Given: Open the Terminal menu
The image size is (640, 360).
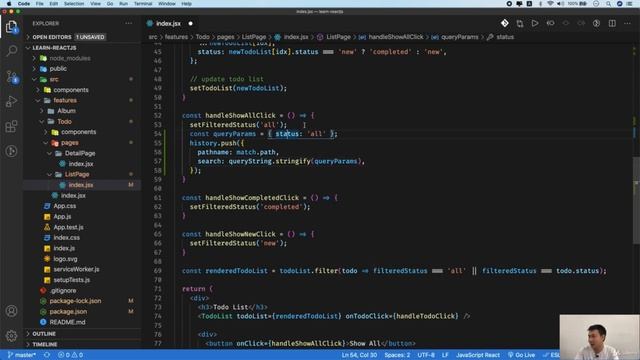Looking at the screenshot, I should coord(143,4).
